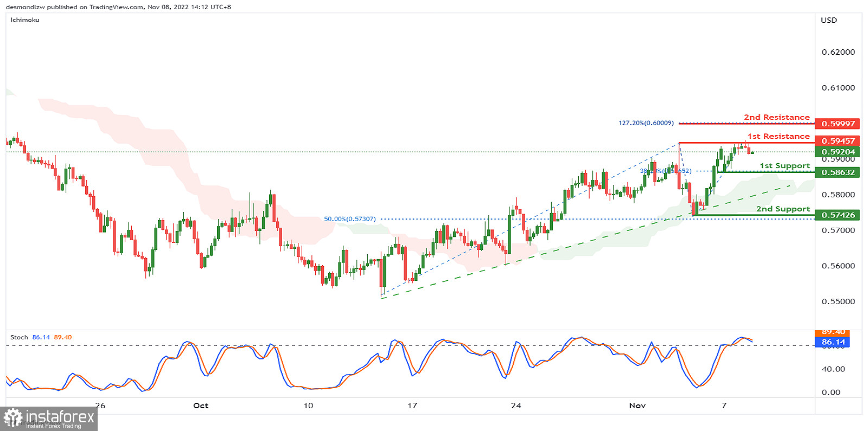Click the 0.57000 price axis label
868x431 pixels.
[838, 230]
